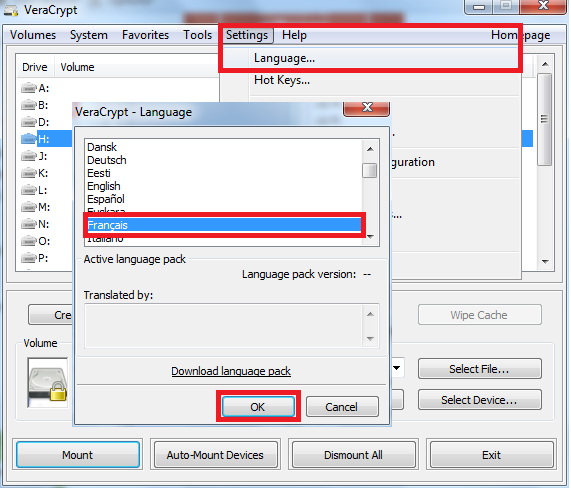Select Deutsch in language list

pyautogui.click(x=107, y=160)
